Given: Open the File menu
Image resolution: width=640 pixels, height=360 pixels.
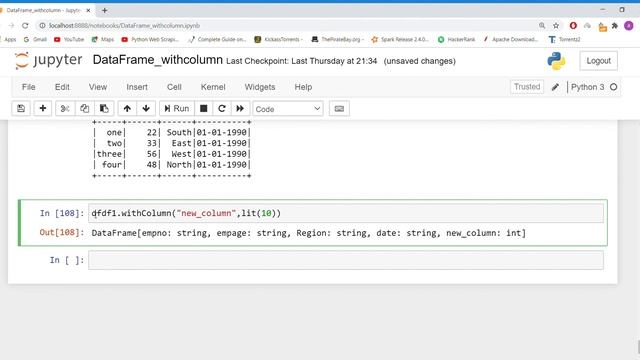Looking at the screenshot, I should tap(29, 87).
